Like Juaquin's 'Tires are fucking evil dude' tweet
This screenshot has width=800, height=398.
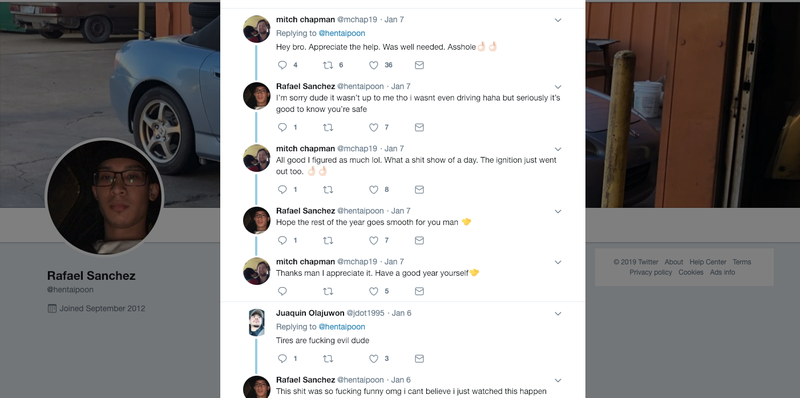point(373,358)
